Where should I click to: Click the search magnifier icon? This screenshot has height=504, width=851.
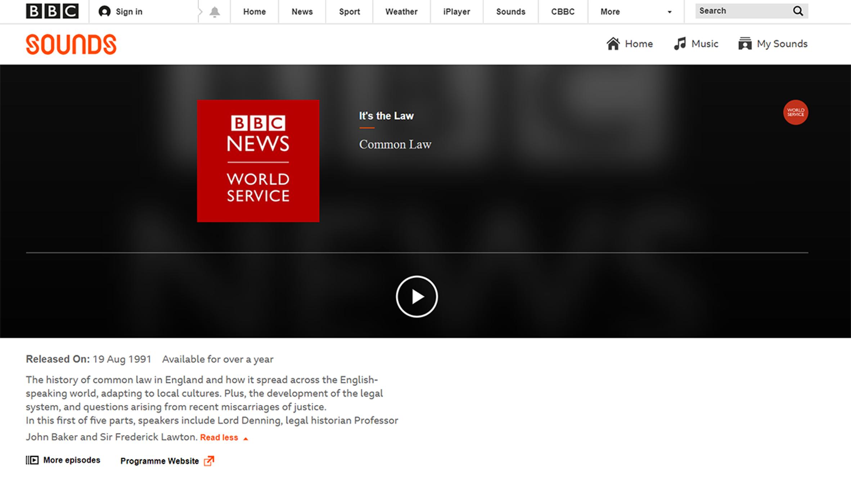[x=798, y=11]
